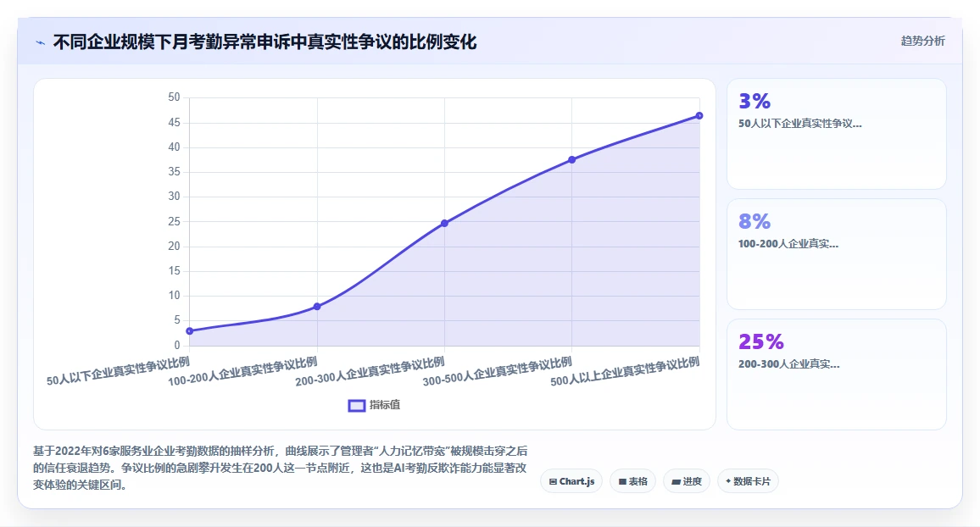
Task: Click the 数据卡片 star icon
Action: (728, 481)
